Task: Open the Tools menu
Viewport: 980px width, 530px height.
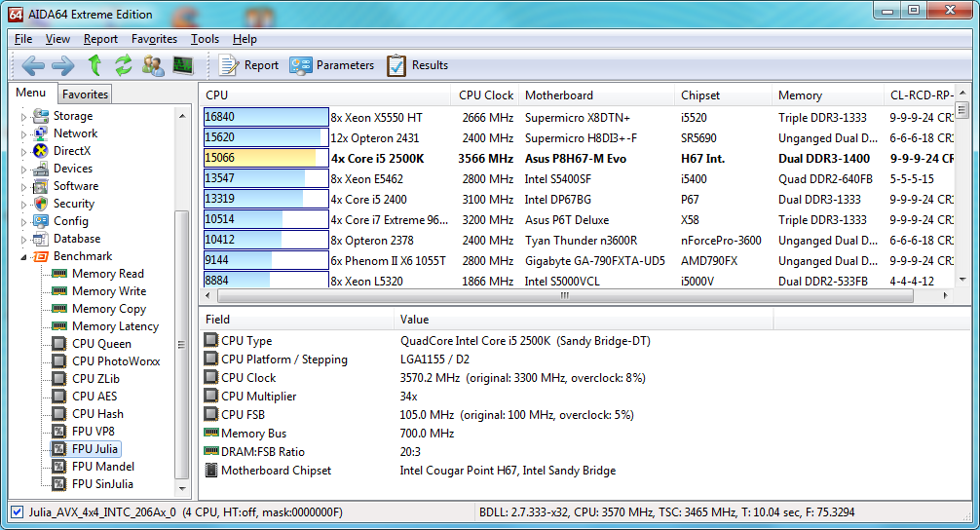Action: pos(205,39)
